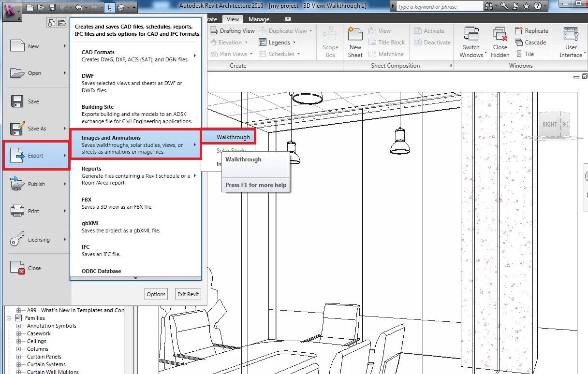
Task: Expand the Ceilings tree node
Action: [19, 341]
